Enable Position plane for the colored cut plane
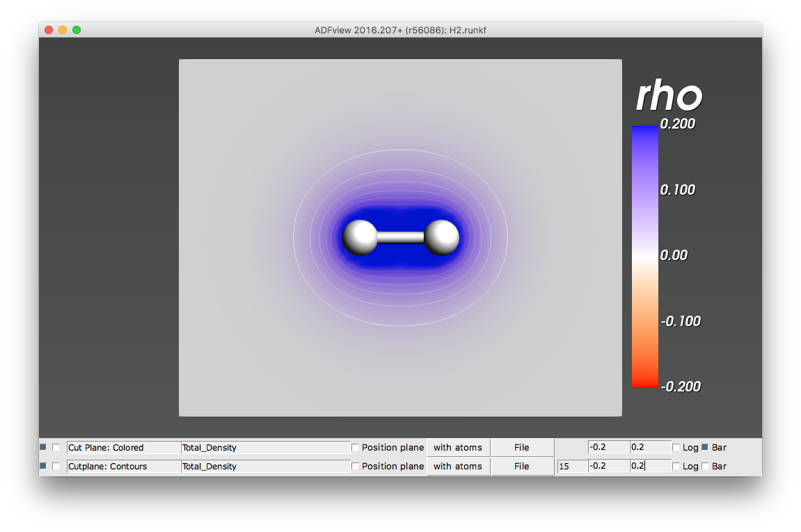This screenshot has width=801, height=532. pyautogui.click(x=354, y=447)
